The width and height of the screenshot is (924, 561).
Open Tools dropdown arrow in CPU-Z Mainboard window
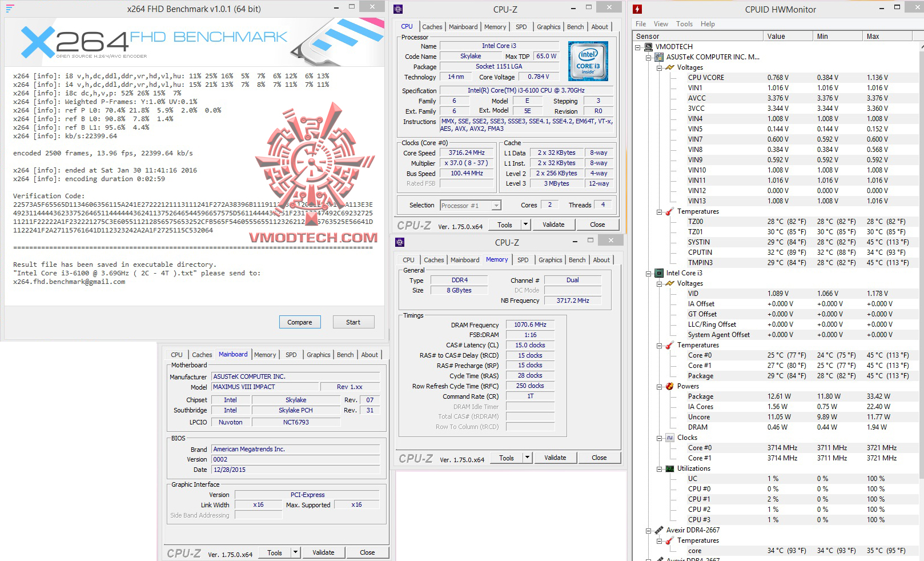pyautogui.click(x=295, y=552)
